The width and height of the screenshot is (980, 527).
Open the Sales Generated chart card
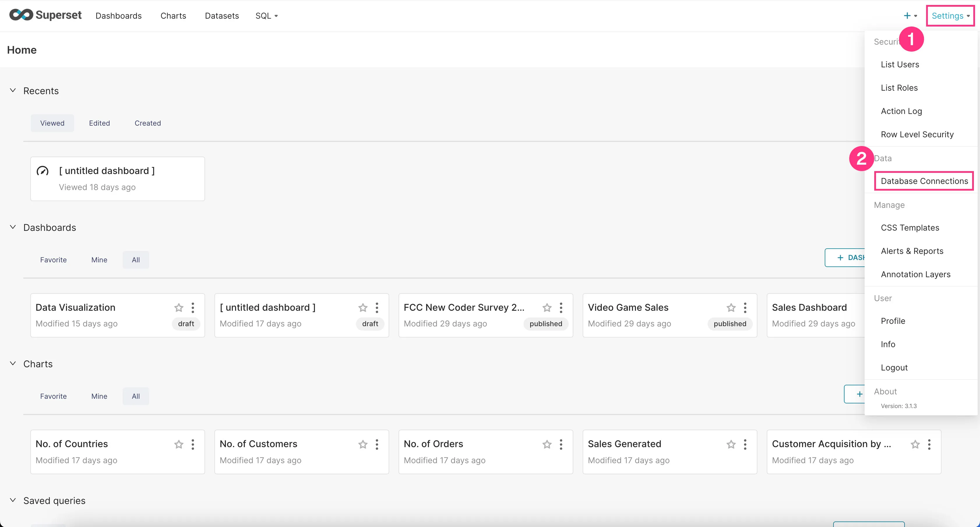[669, 452]
